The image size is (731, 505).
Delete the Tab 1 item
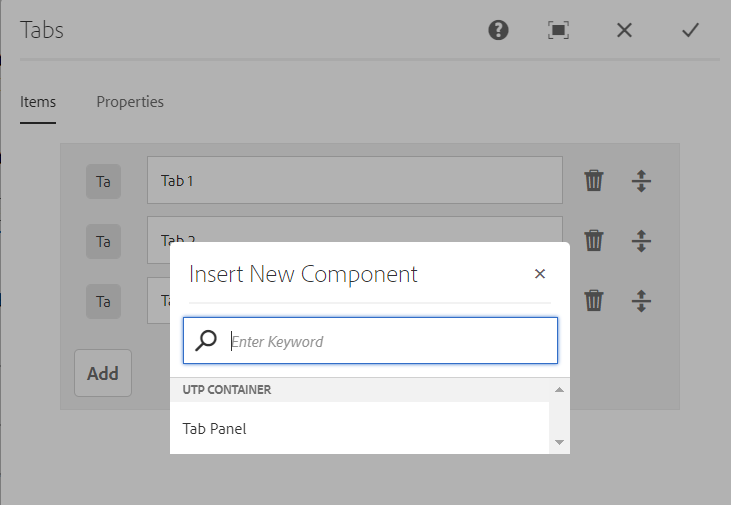594,181
